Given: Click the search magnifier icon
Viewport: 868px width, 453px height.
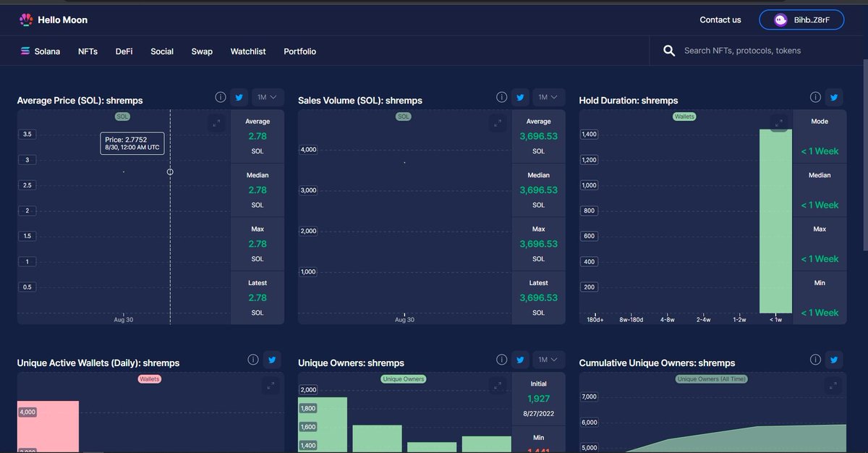Looking at the screenshot, I should tap(669, 51).
